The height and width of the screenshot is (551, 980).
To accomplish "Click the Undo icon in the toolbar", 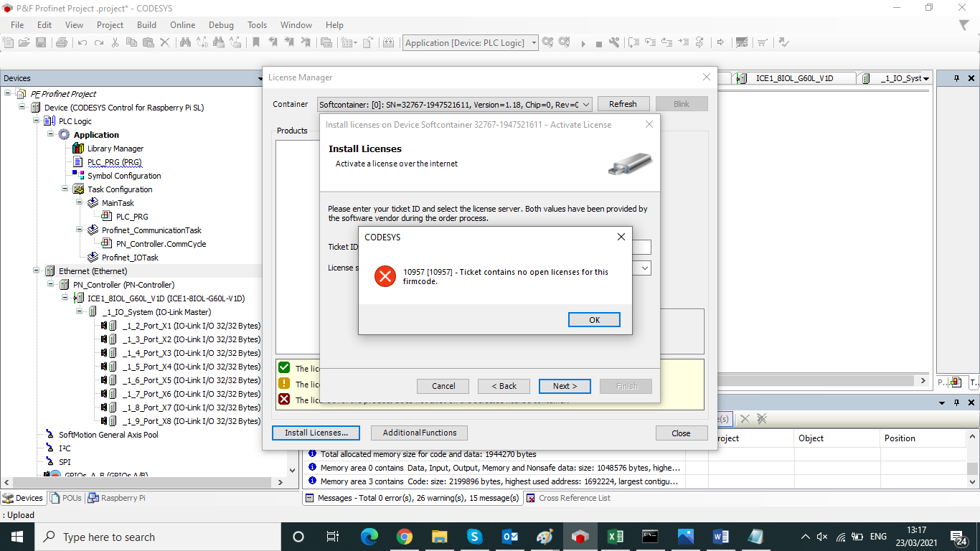I will pos(83,42).
